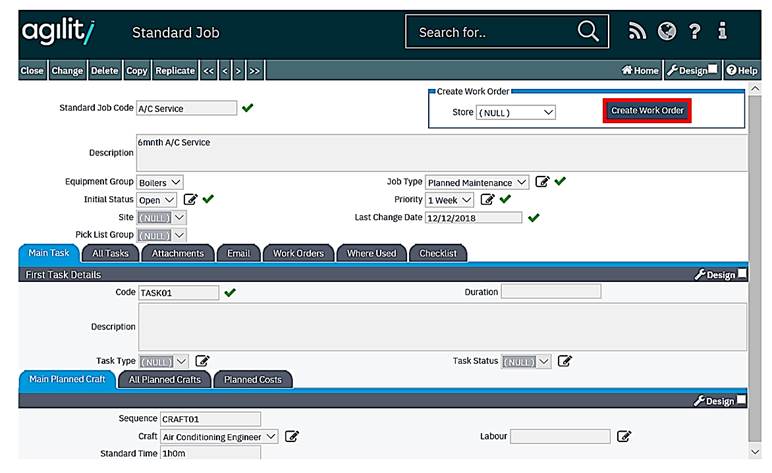The image size is (772, 473).
Task: Click the question mark help icon
Action: tap(694, 32)
